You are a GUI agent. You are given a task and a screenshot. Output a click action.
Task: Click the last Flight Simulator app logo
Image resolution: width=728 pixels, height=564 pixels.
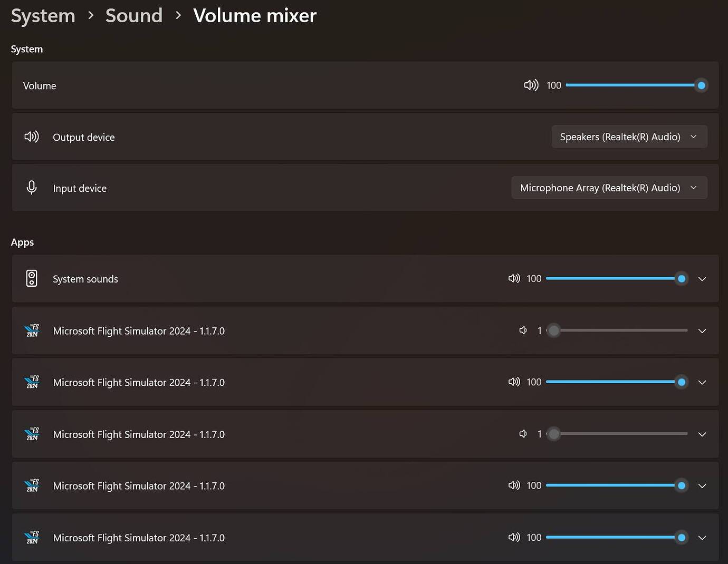(x=32, y=538)
